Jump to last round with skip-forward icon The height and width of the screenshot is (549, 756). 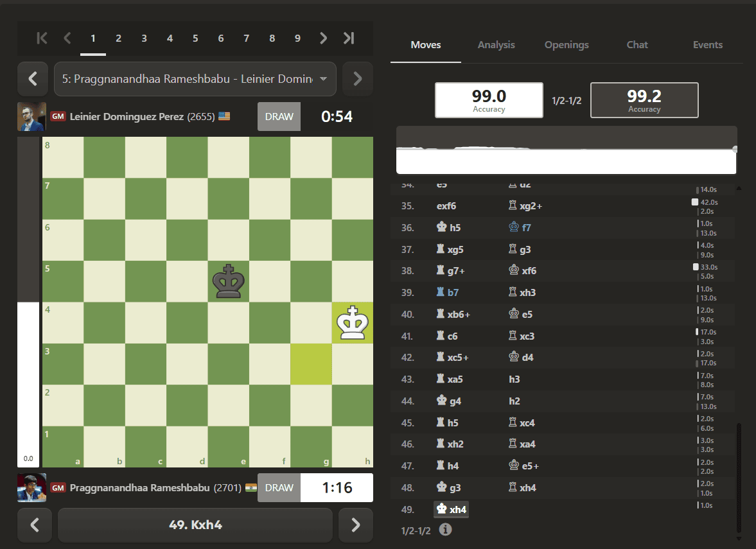(349, 38)
